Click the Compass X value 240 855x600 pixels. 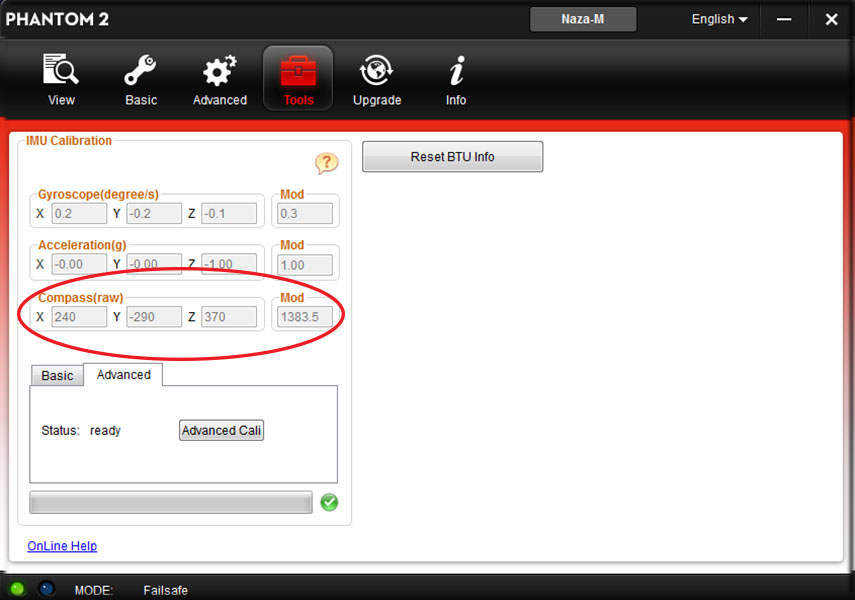(x=79, y=316)
